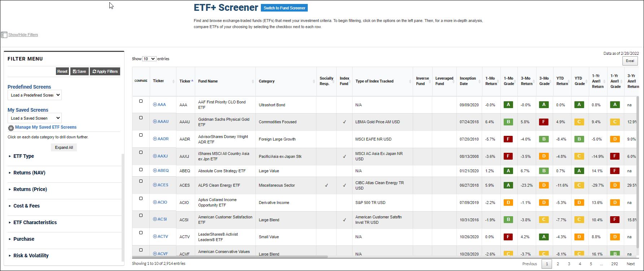Viewport: 644px width, 271px height.
Task: Click the plus icon beside AAAU ticker
Action: [155, 122]
